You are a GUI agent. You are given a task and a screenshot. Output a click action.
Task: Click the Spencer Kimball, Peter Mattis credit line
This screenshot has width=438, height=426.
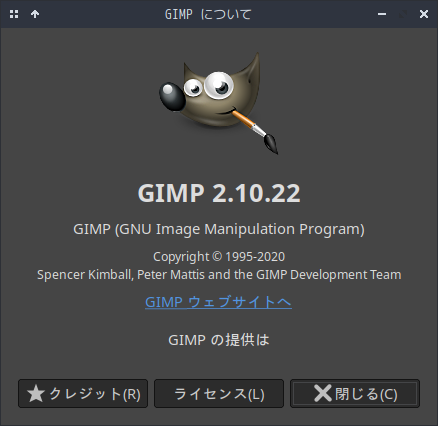(219, 275)
